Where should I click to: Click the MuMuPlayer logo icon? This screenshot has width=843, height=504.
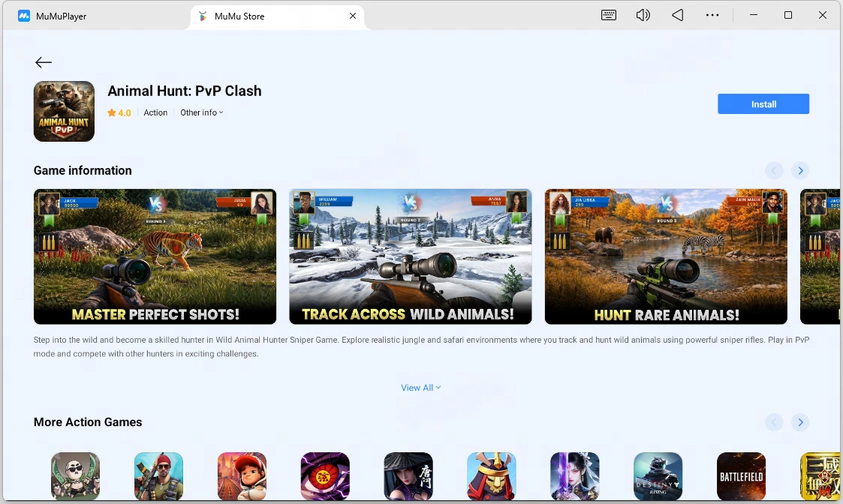24,16
